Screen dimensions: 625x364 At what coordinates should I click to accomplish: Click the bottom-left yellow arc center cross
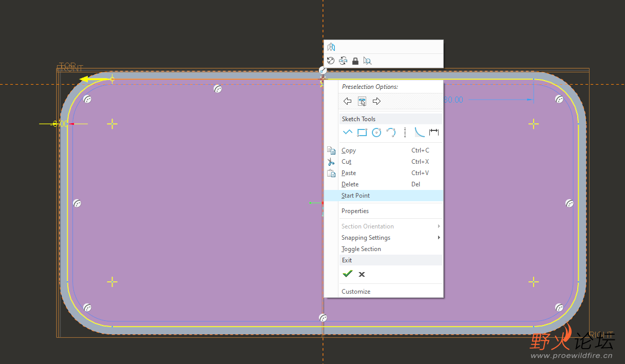(112, 281)
